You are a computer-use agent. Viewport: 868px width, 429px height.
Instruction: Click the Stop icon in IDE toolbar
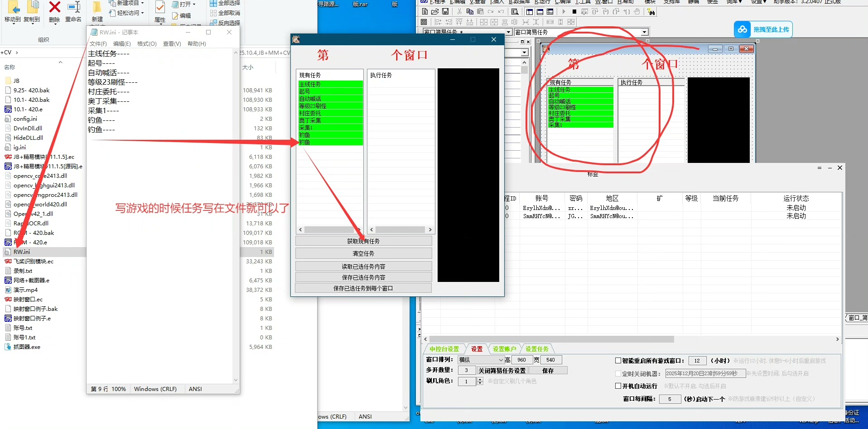click(574, 12)
